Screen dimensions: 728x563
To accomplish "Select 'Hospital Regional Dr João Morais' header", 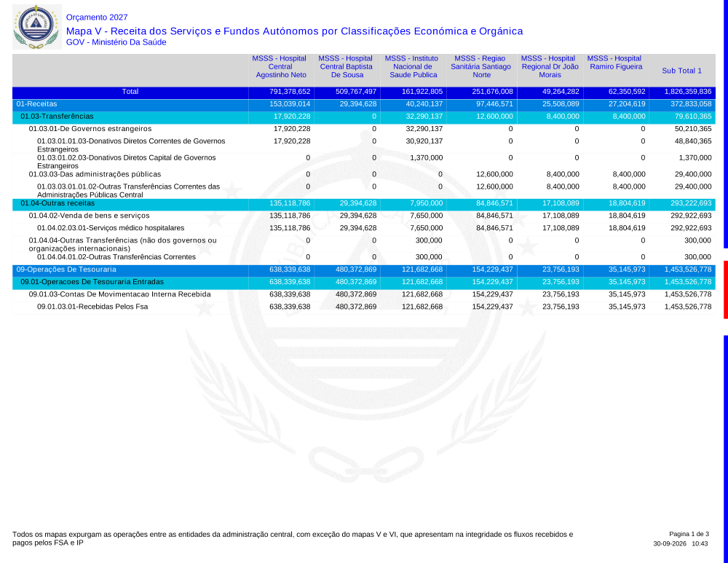I will click(550, 66).
